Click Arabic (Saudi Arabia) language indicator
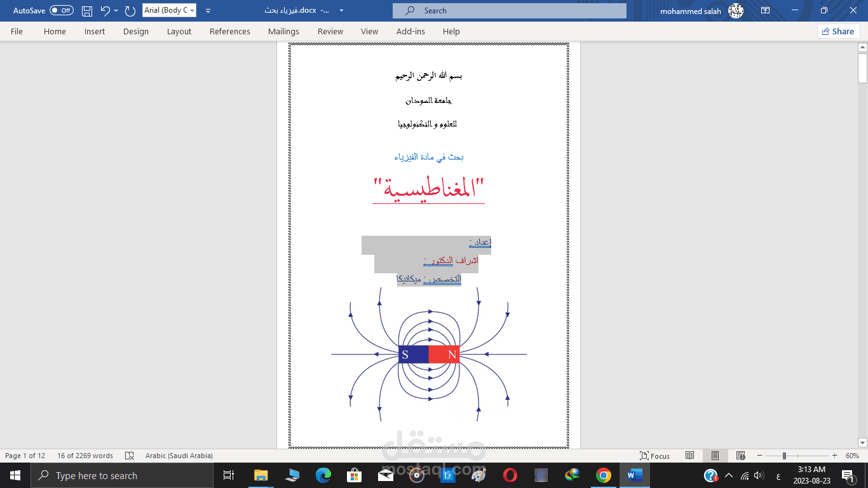This screenshot has height=488, width=868. tap(179, 456)
